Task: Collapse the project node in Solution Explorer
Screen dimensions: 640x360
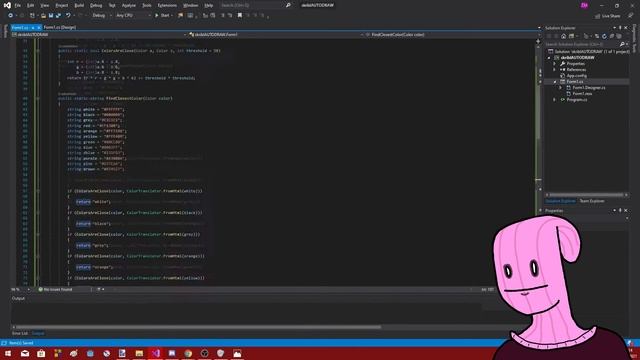Action: (549, 58)
